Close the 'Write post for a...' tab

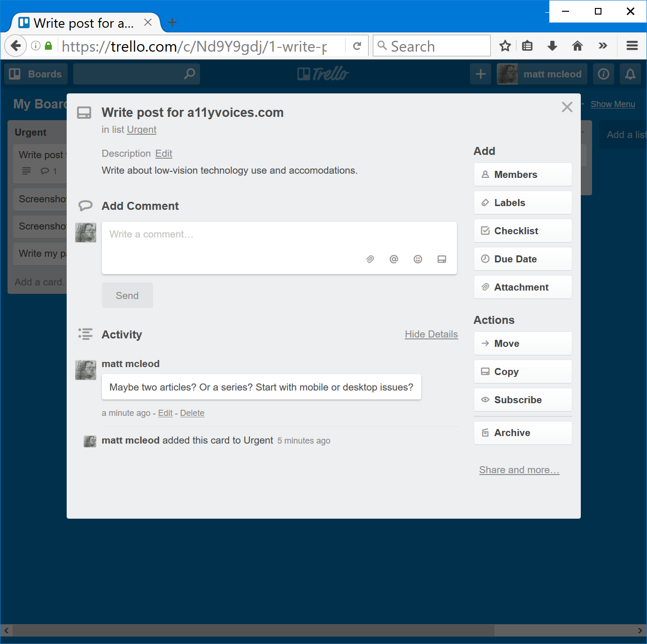coord(148,22)
